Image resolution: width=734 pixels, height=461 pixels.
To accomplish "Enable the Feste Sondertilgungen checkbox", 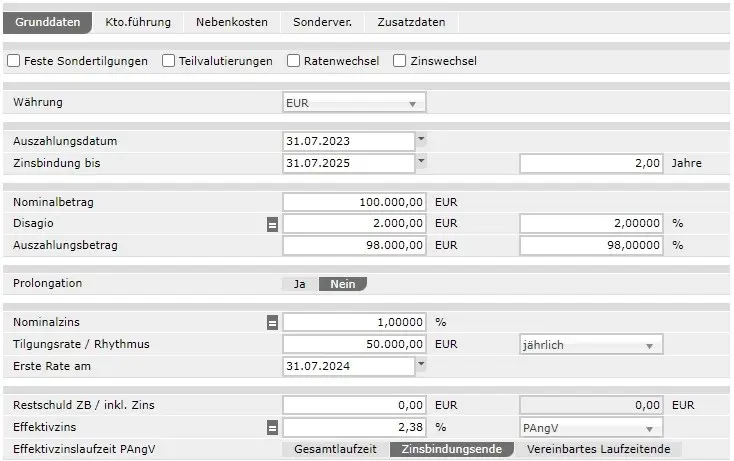I will point(14,61).
